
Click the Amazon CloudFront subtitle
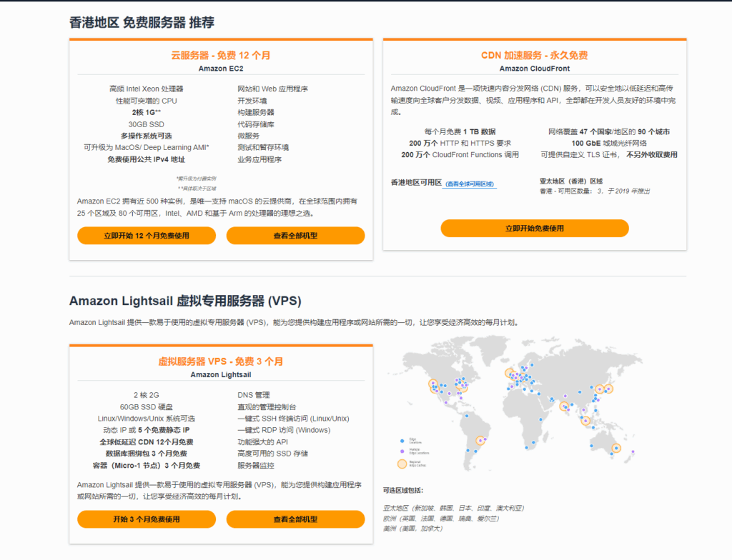point(535,69)
